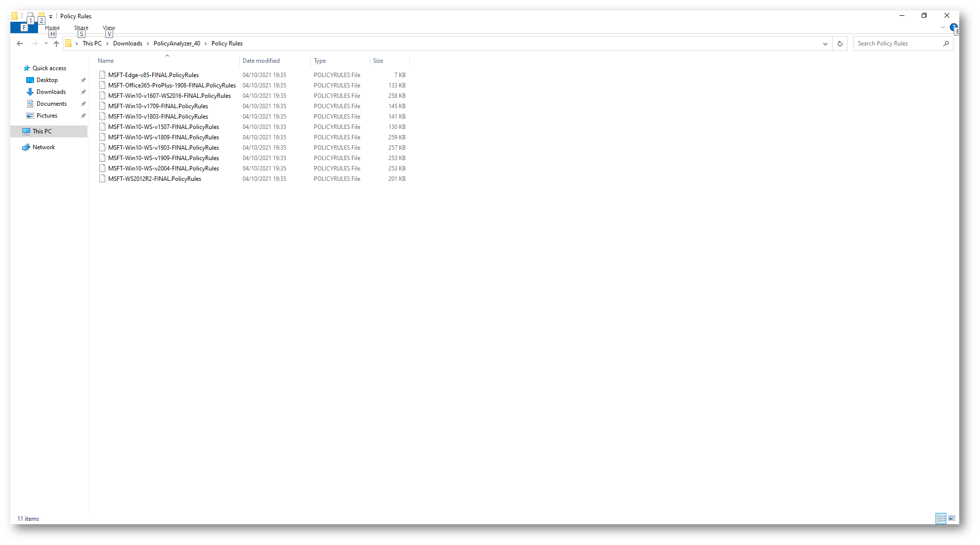Open the Share ribbon tab
The width and height of the screenshot is (980, 545).
point(81,28)
